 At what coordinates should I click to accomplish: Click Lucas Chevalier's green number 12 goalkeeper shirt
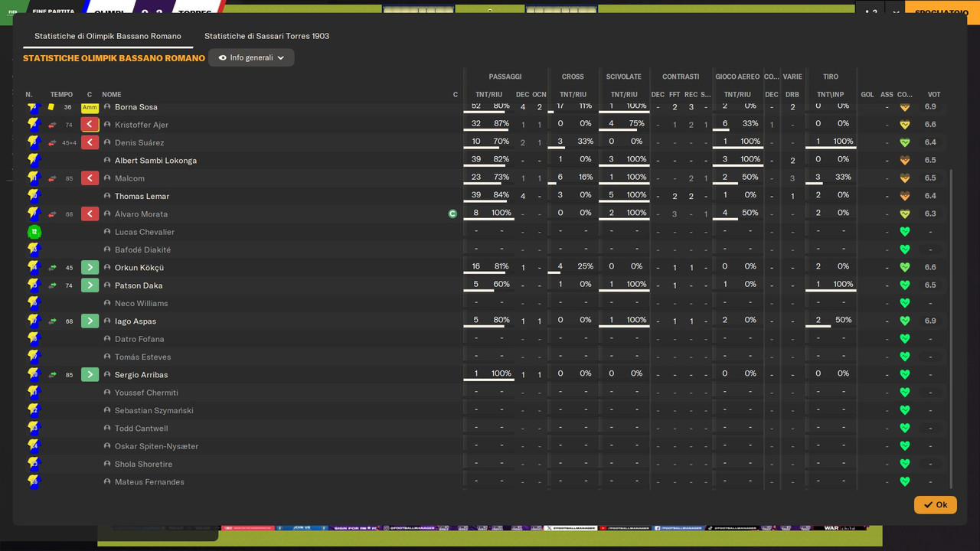point(33,232)
